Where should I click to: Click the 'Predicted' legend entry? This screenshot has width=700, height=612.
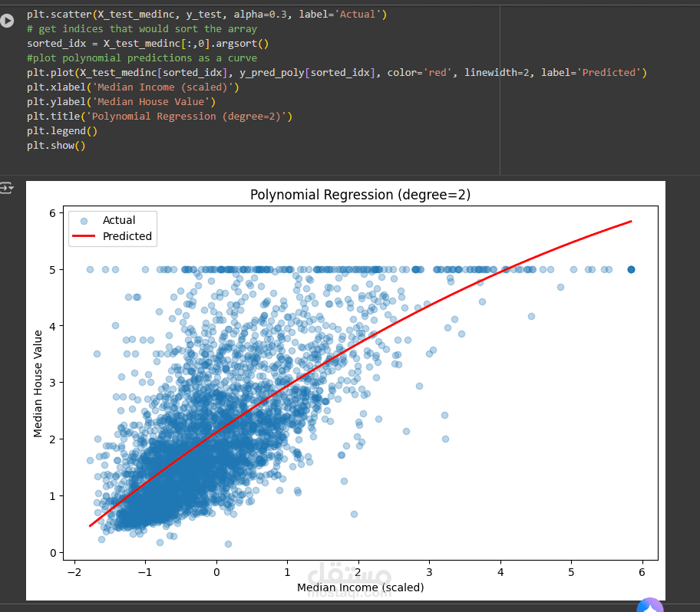[x=127, y=236]
